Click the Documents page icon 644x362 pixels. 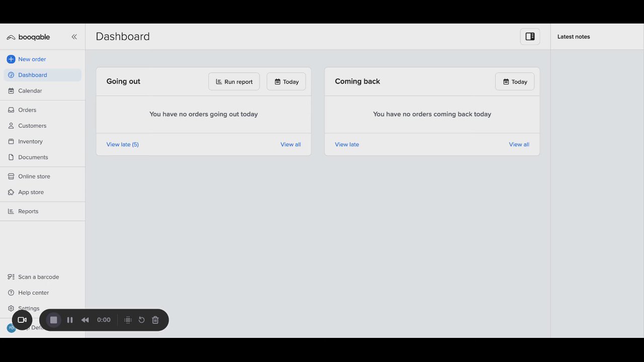click(x=11, y=157)
